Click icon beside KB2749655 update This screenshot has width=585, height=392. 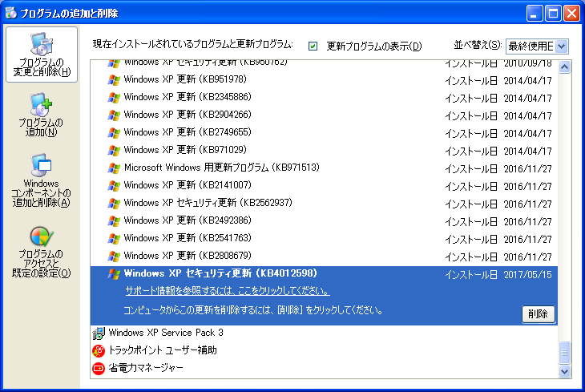pos(114,132)
